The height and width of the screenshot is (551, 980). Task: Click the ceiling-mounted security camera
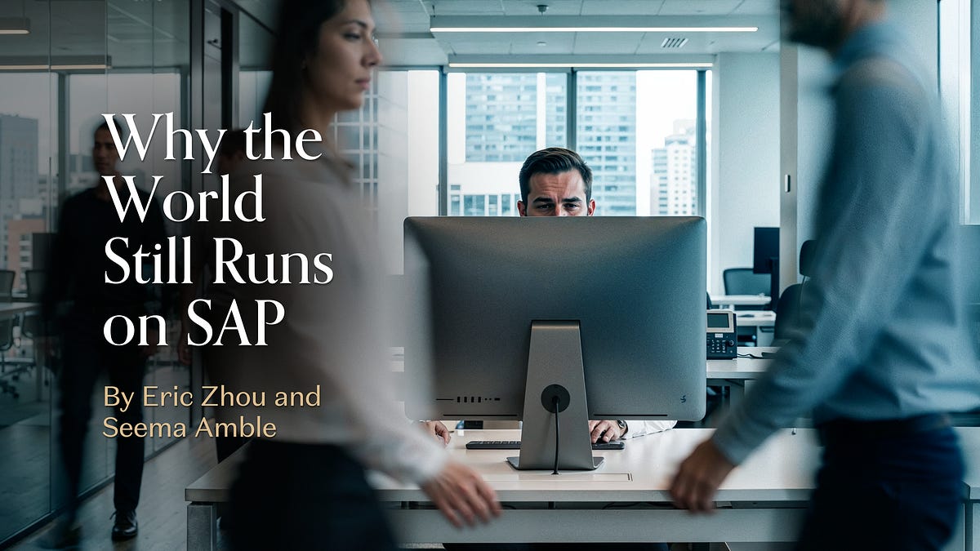pos(541,8)
